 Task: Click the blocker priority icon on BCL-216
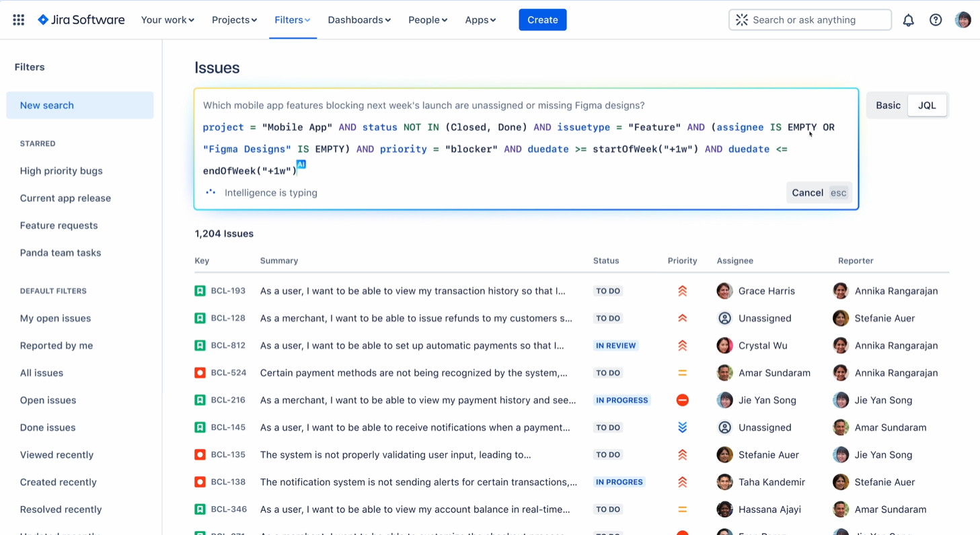tap(682, 400)
